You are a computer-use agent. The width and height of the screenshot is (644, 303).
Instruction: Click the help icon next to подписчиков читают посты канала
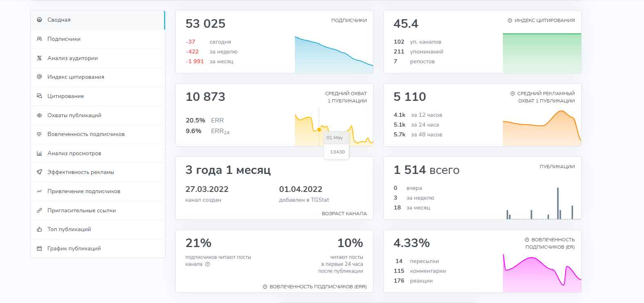click(208, 264)
